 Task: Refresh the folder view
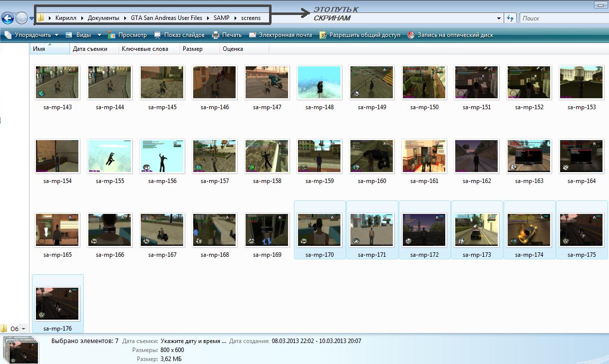(510, 18)
